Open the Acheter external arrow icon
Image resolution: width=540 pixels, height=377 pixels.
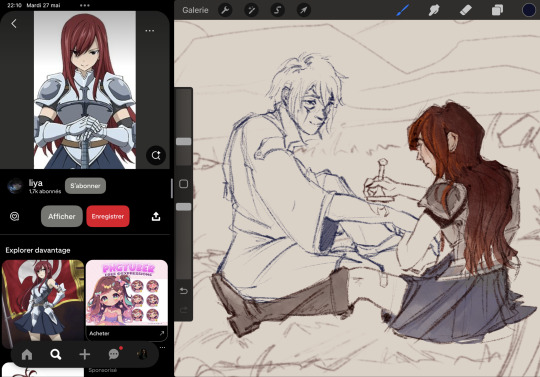coord(162,333)
